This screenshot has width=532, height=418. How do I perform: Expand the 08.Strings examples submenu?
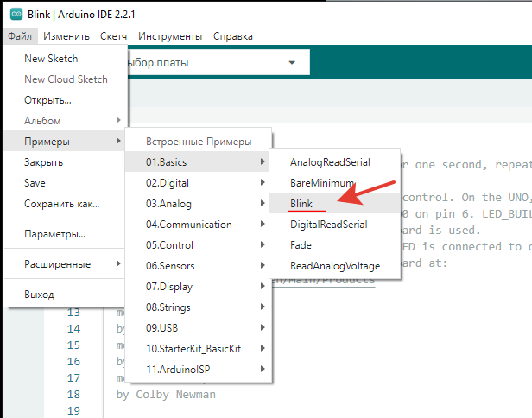tap(199, 307)
